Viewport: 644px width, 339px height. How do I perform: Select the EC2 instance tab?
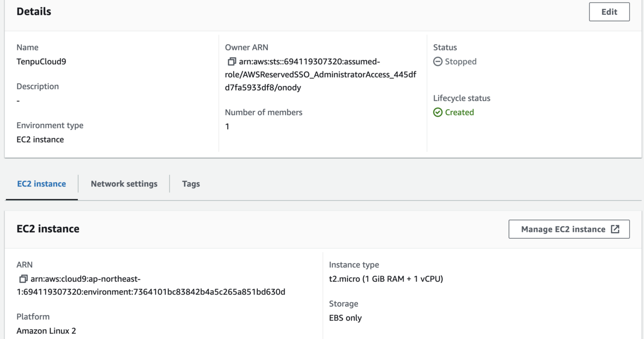42,184
